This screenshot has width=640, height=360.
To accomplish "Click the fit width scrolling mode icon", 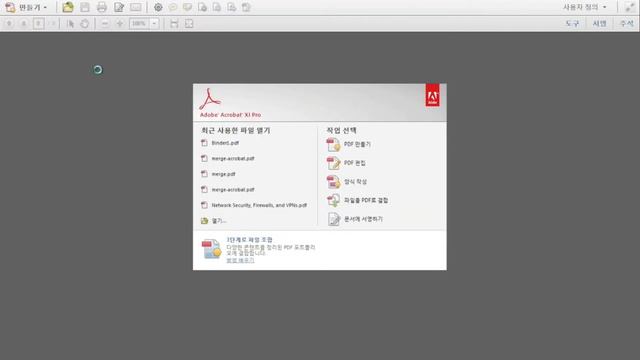I will tap(174, 24).
